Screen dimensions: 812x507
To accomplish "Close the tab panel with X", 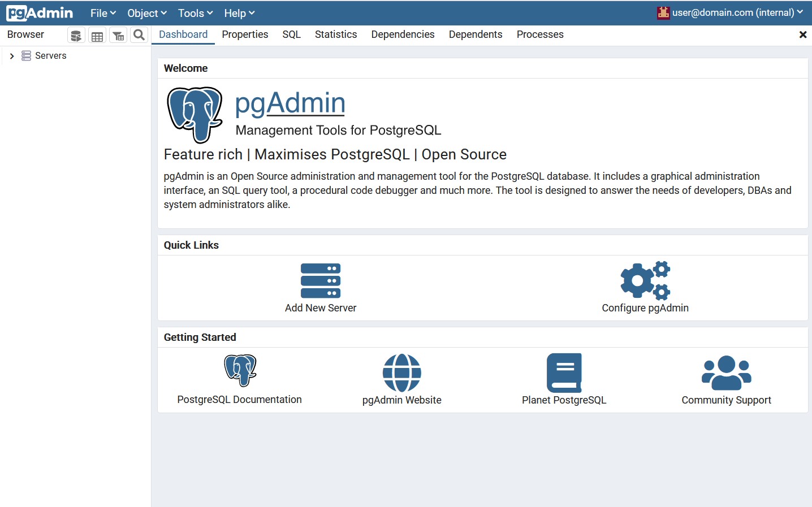I will [x=802, y=35].
